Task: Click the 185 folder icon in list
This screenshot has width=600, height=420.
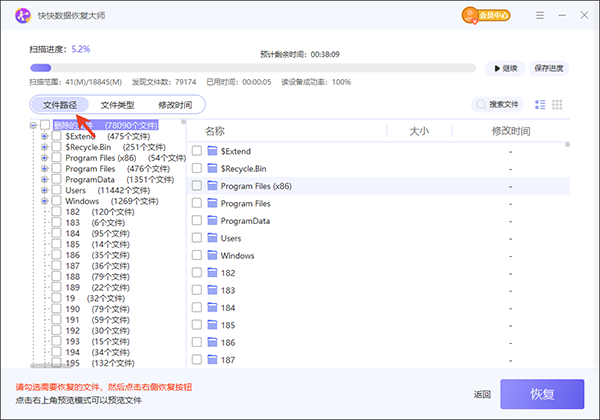Action: 212,324
